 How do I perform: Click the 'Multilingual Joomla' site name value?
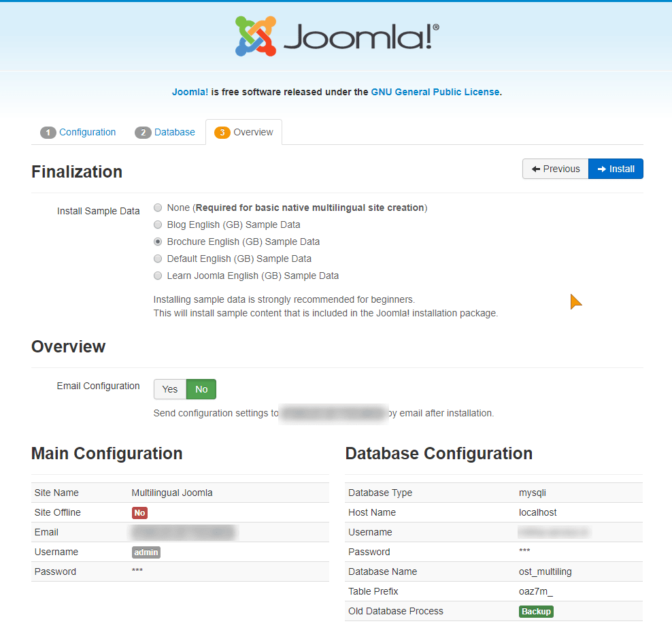pos(172,493)
